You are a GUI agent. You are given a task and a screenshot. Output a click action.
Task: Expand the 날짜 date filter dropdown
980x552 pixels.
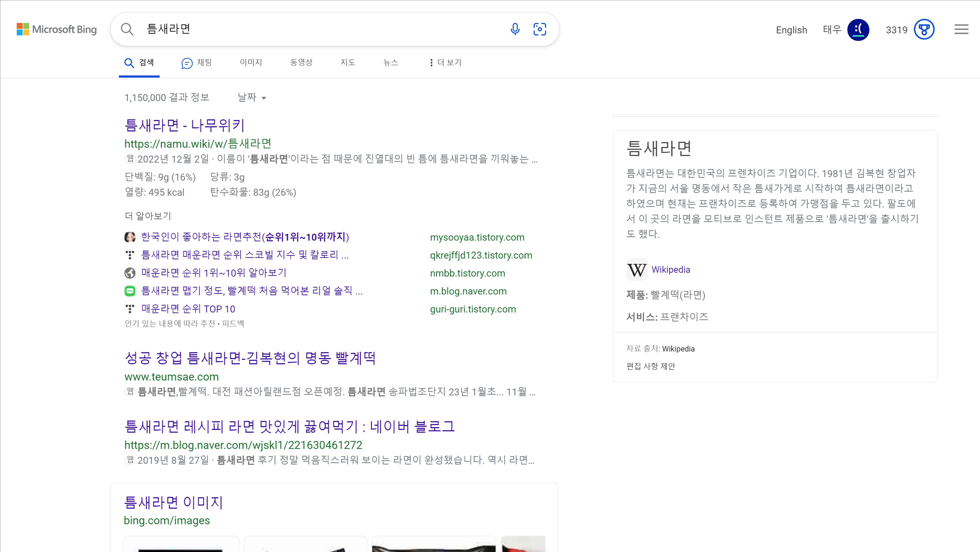(x=251, y=97)
